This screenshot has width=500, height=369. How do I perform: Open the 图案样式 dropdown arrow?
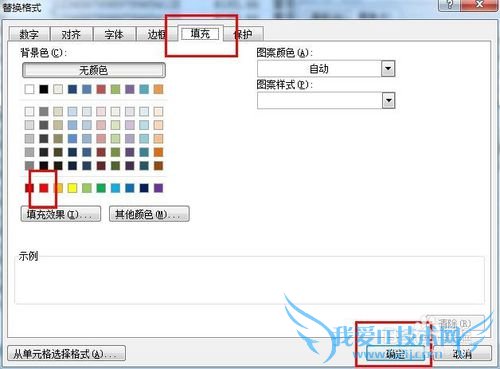pos(388,100)
